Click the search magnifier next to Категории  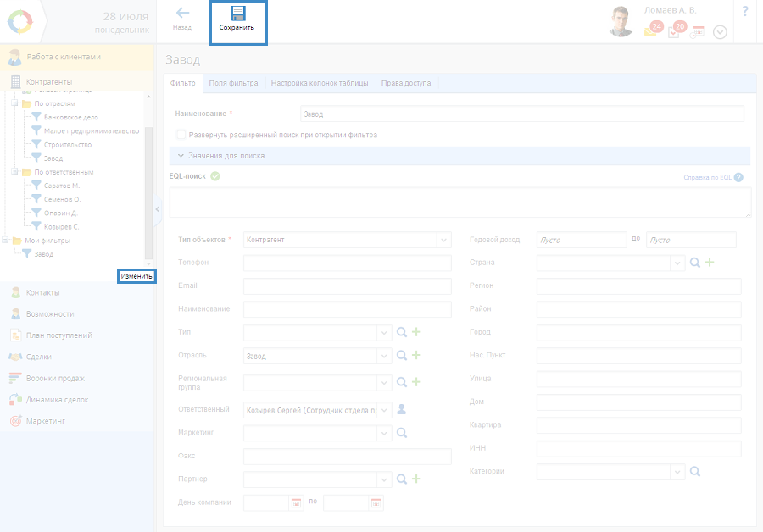695,472
